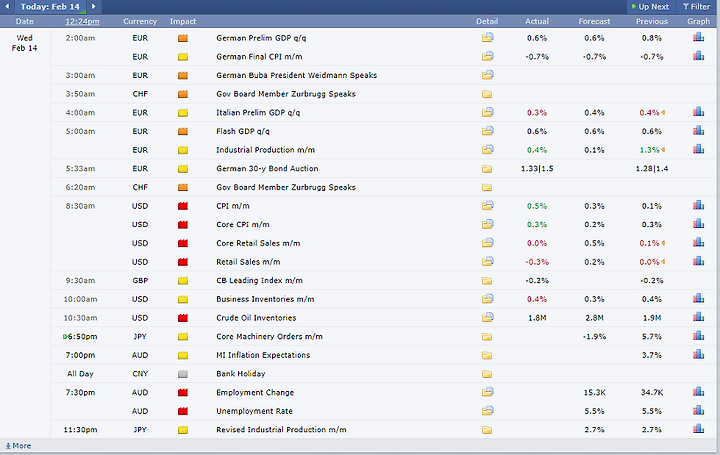Click revised previous 1.3% for Industrial Production
This screenshot has width=720, height=455.
point(649,150)
